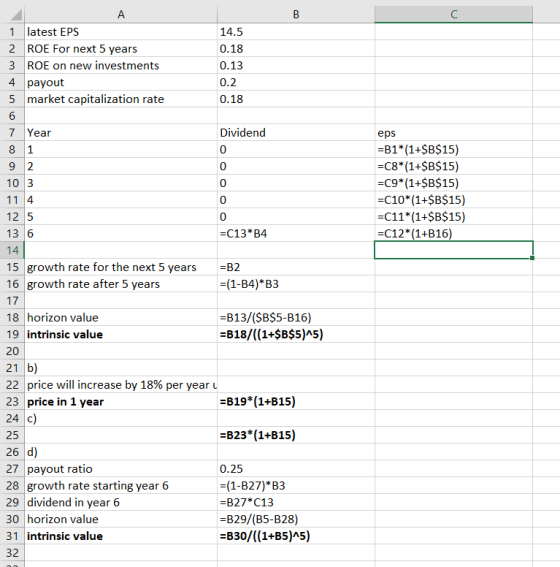Select the eps column label cell
Image resolution: width=560 pixels, height=567 pixels.
453,133
